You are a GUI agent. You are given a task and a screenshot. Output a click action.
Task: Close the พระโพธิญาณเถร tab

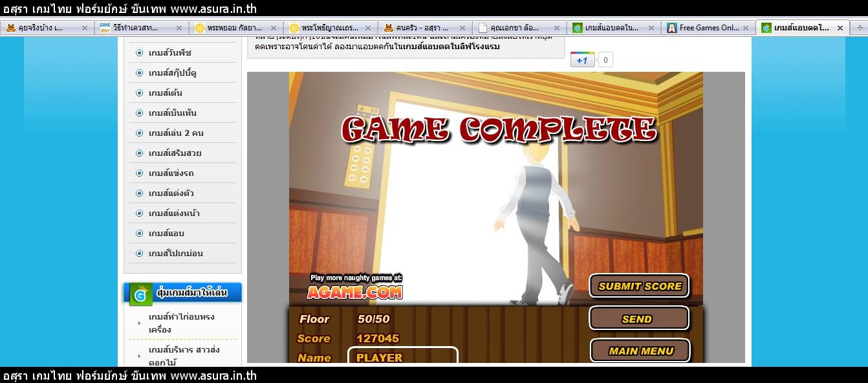[x=368, y=28]
